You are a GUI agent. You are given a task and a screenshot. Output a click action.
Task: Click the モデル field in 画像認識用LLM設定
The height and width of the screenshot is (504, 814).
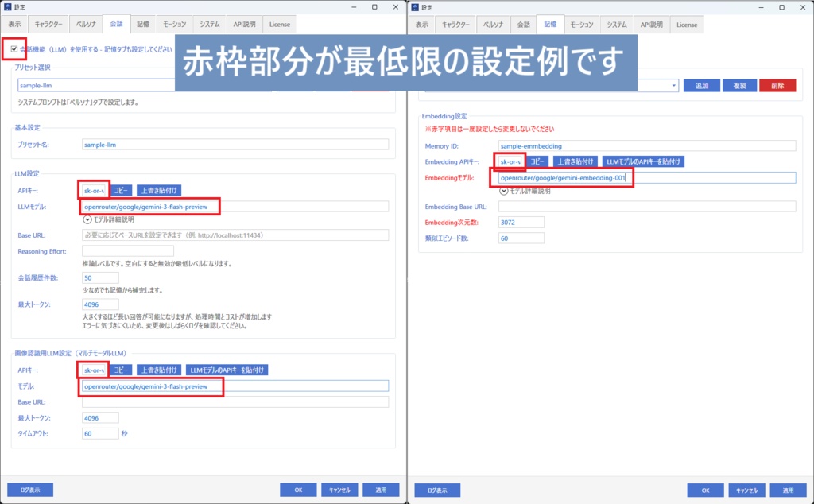coord(235,386)
